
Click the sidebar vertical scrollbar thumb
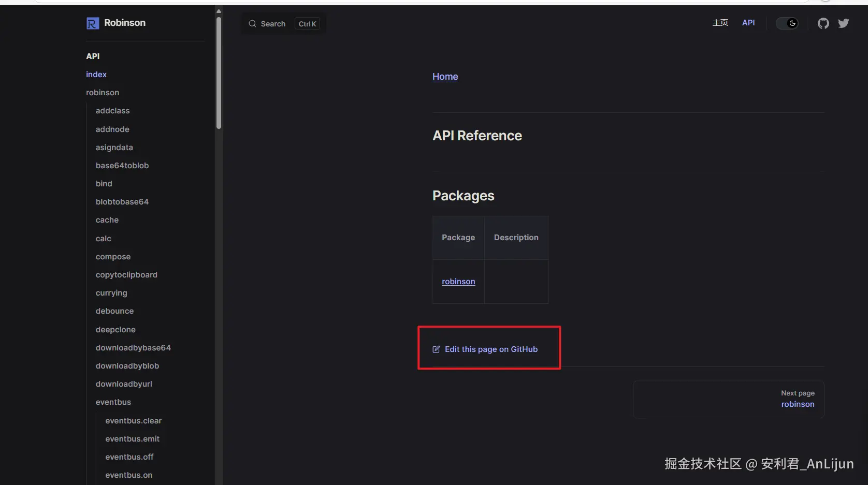(x=219, y=72)
